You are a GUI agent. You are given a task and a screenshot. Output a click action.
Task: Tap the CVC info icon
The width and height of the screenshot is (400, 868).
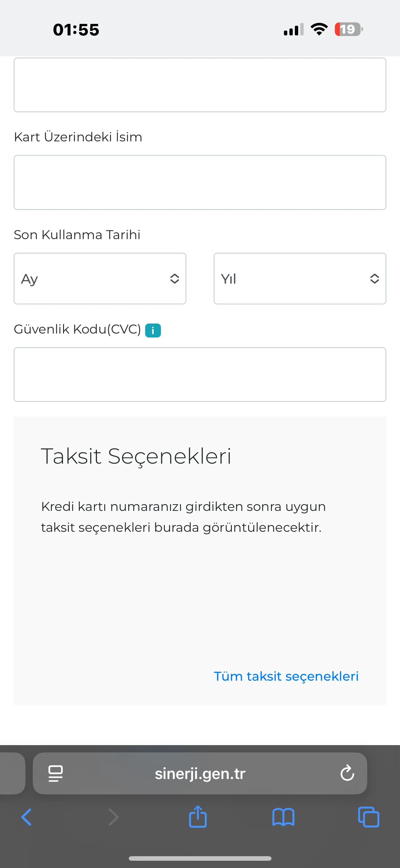153,330
